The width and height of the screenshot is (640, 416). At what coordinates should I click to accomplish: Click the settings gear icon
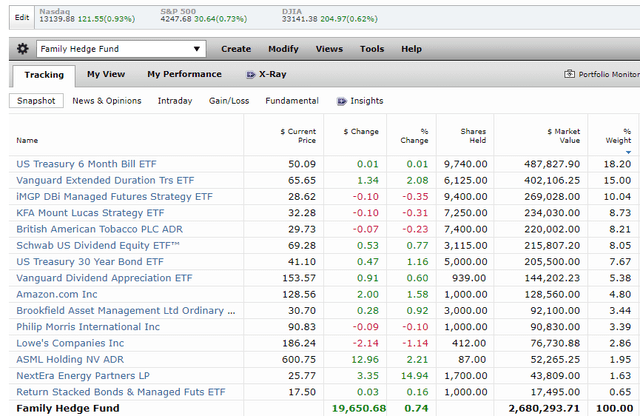24,49
